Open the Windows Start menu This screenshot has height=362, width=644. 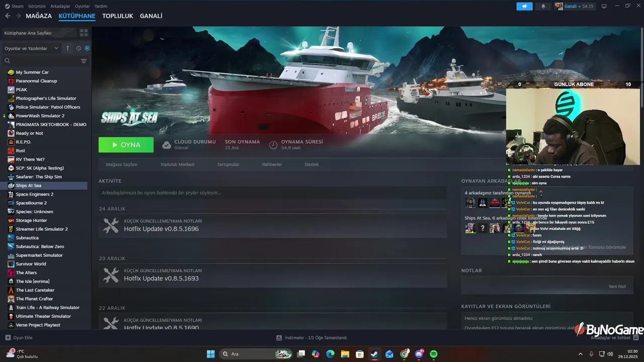click(x=210, y=354)
